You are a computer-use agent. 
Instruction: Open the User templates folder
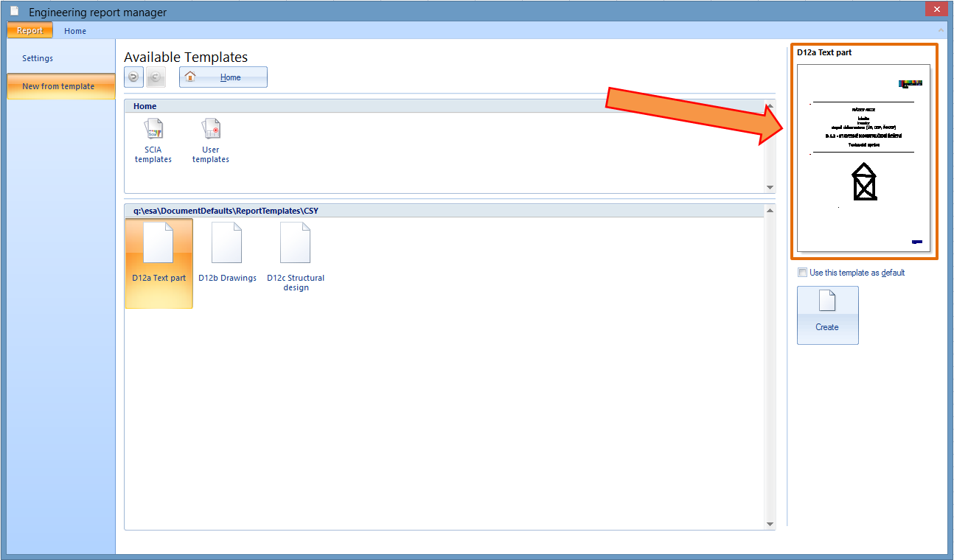pyautogui.click(x=211, y=141)
